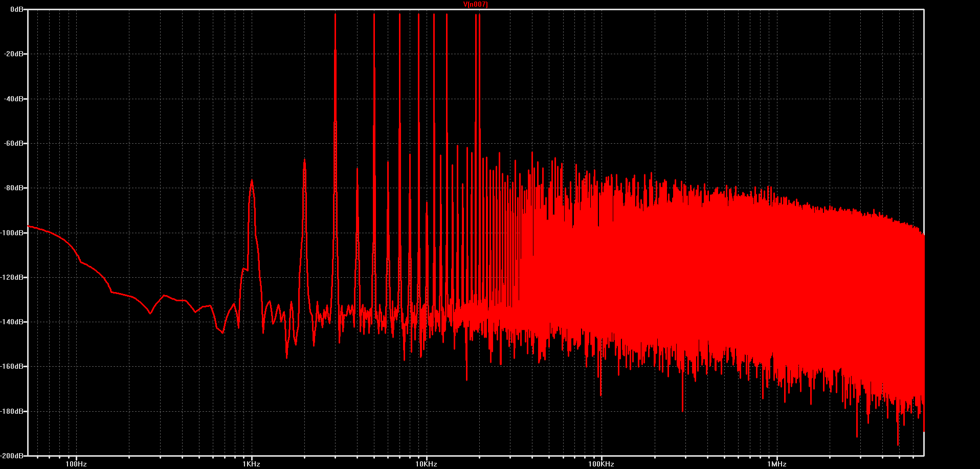Click the 100Hz frequency axis label
This screenshot has width=980, height=469.
[76, 464]
